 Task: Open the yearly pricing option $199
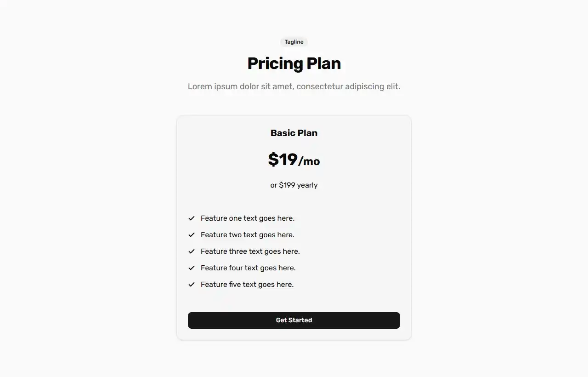[x=294, y=185]
